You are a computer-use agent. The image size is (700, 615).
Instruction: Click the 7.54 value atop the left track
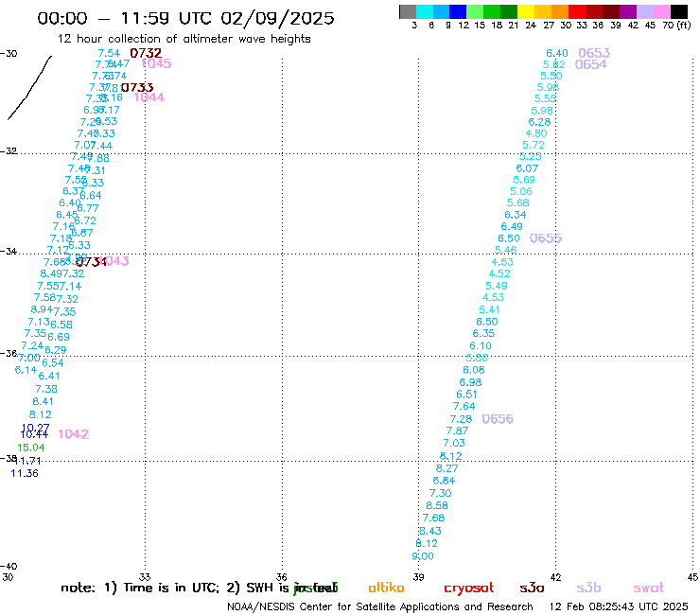110,54
